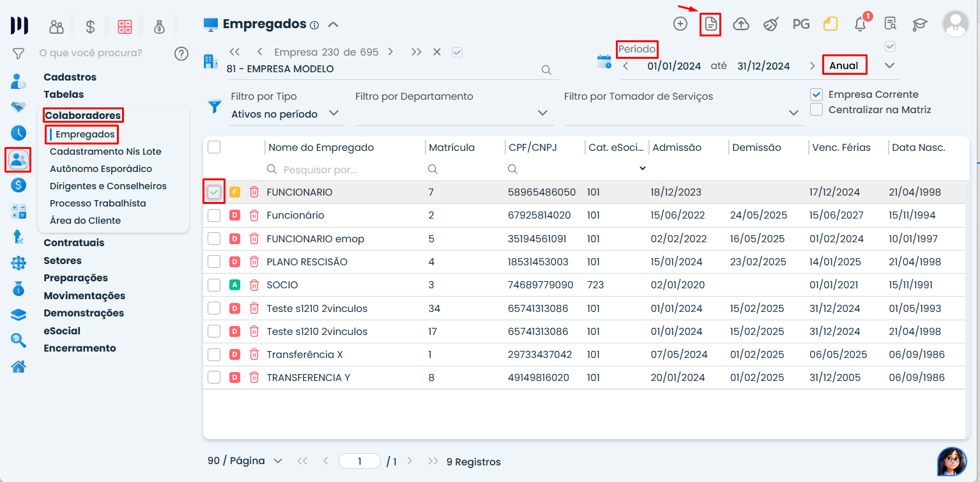Uncheck the Empresa Corrente checkbox

pyautogui.click(x=816, y=95)
